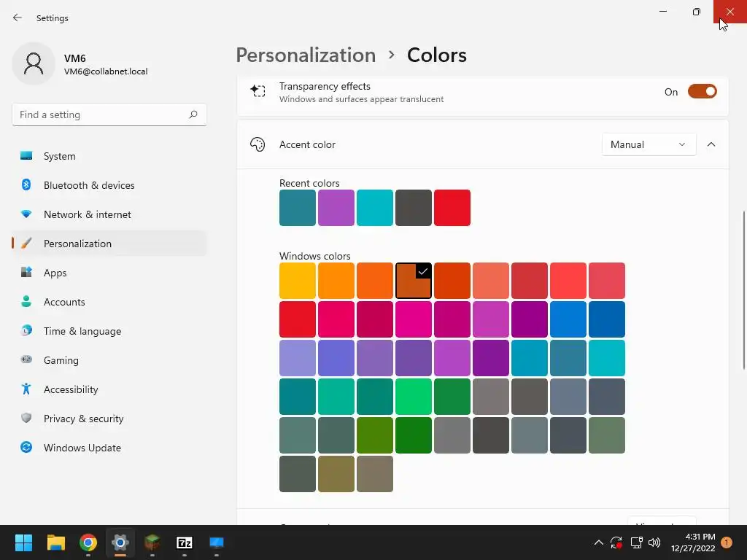Open the Windows Update page

tap(109, 447)
